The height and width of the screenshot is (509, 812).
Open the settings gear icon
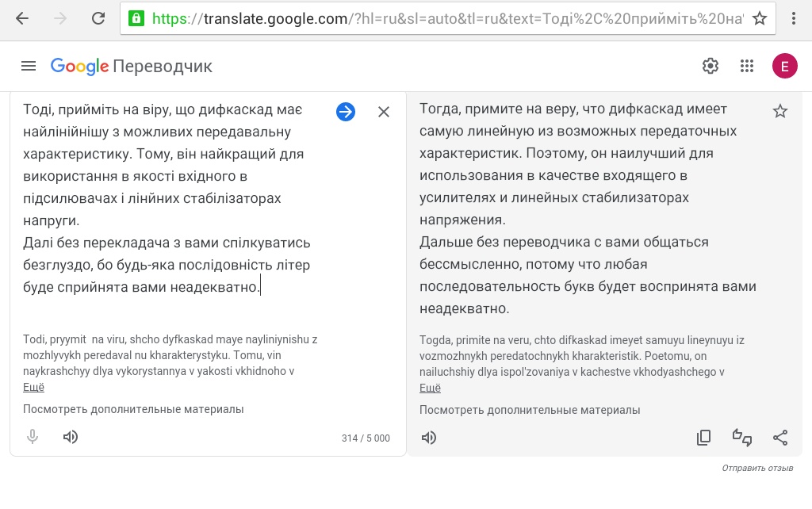tap(710, 66)
